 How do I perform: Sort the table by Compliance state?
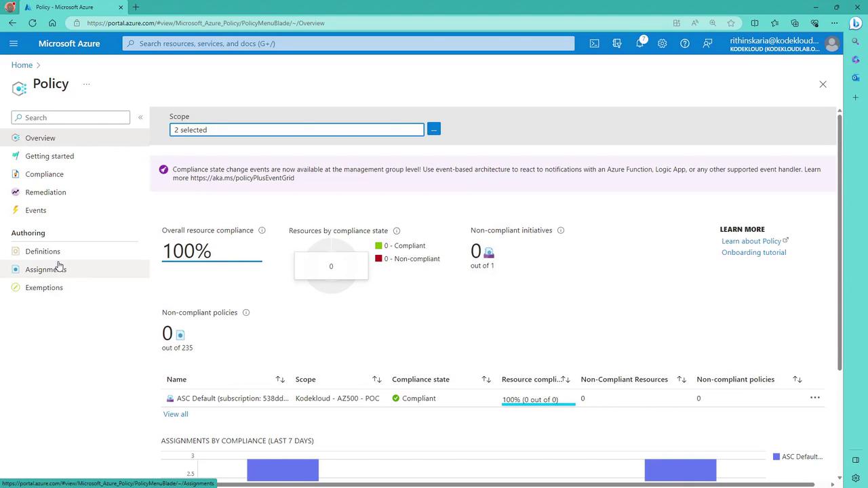tap(486, 380)
